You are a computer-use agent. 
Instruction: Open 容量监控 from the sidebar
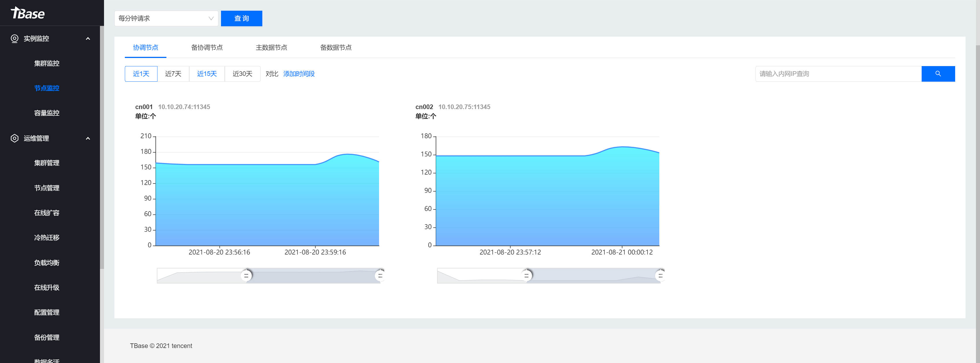click(x=47, y=113)
